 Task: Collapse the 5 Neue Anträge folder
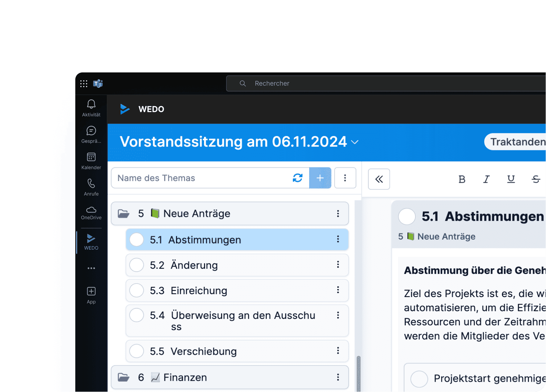(x=123, y=213)
